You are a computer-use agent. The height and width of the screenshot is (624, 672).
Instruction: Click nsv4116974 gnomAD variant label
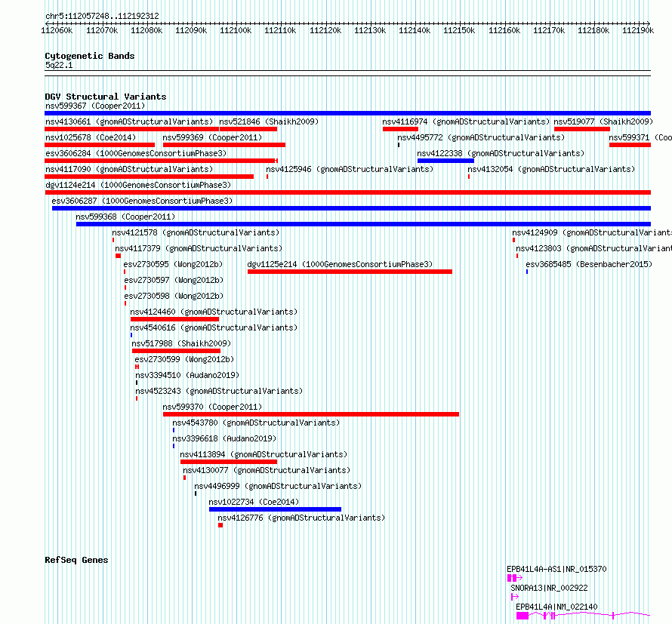point(466,121)
